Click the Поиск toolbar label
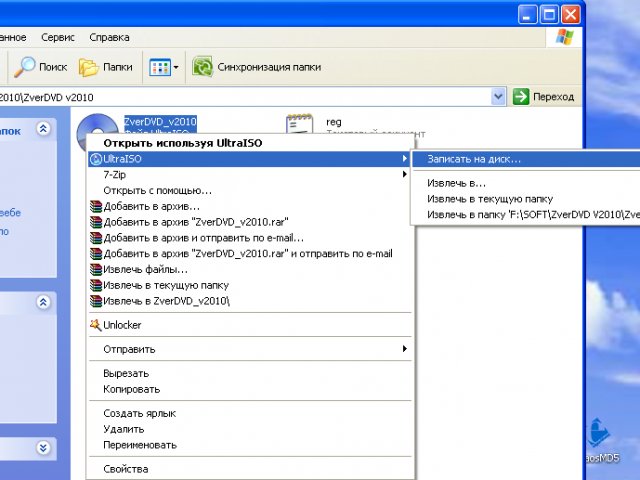Screen dimensions: 640x480 click(53, 67)
